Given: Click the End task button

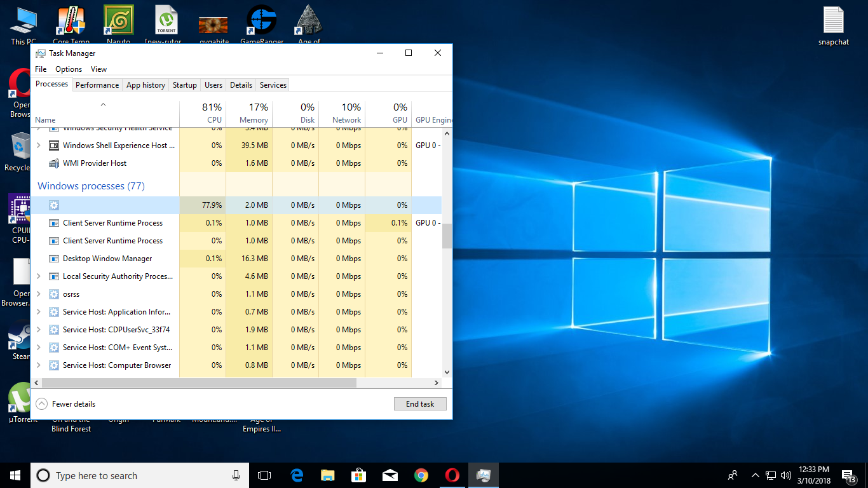Looking at the screenshot, I should [x=420, y=404].
